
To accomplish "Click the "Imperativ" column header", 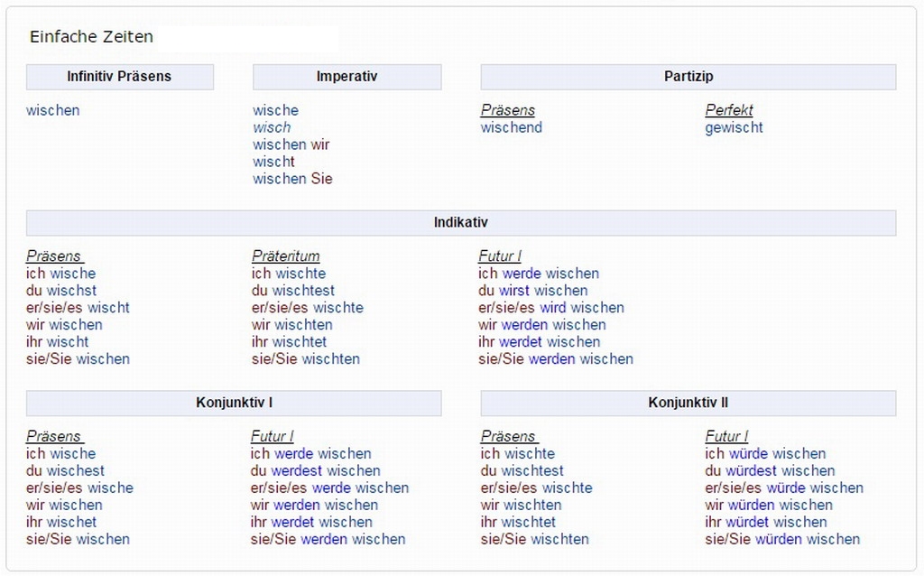I will (346, 77).
